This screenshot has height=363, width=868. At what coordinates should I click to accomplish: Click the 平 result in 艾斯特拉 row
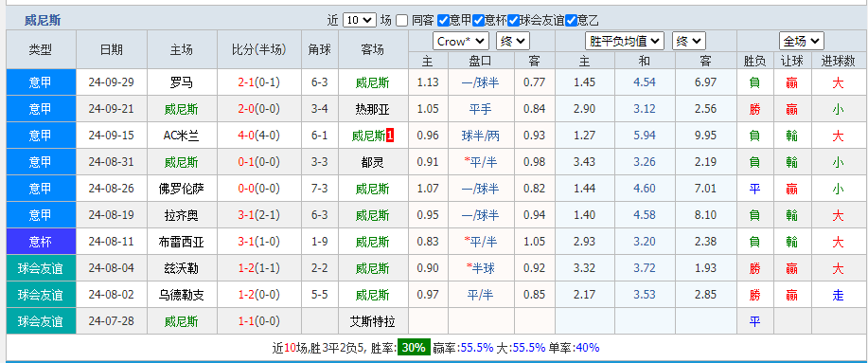coord(754,321)
